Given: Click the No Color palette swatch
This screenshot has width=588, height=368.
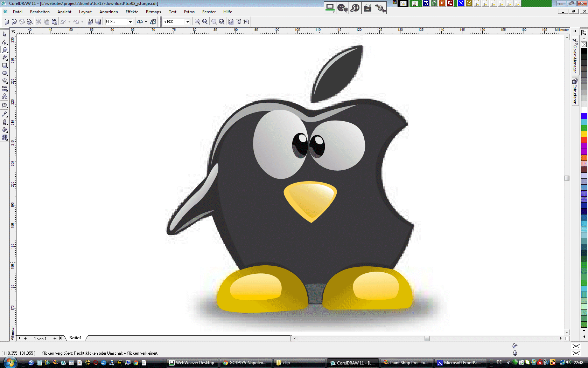Looking at the screenshot, I should [x=584, y=45].
